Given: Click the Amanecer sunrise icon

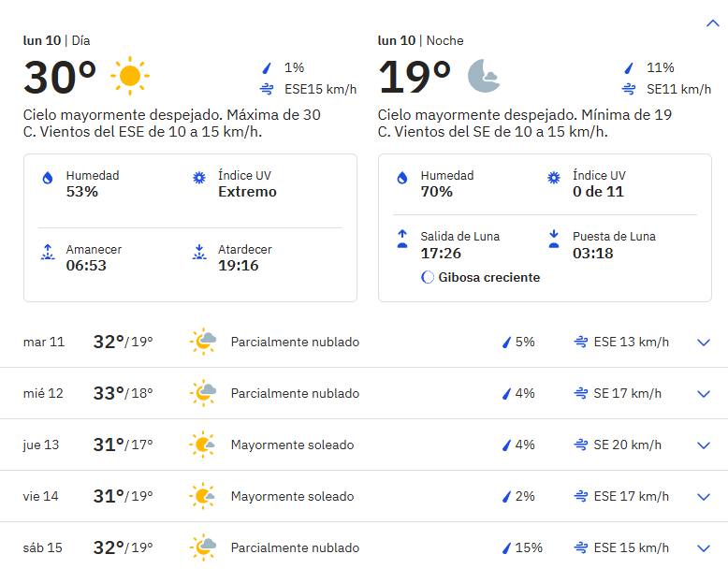Looking at the screenshot, I should [48, 252].
